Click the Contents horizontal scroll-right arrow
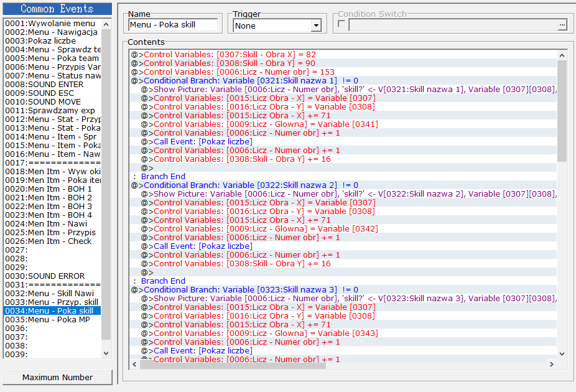The height and width of the screenshot is (392, 576). pyautogui.click(x=552, y=365)
